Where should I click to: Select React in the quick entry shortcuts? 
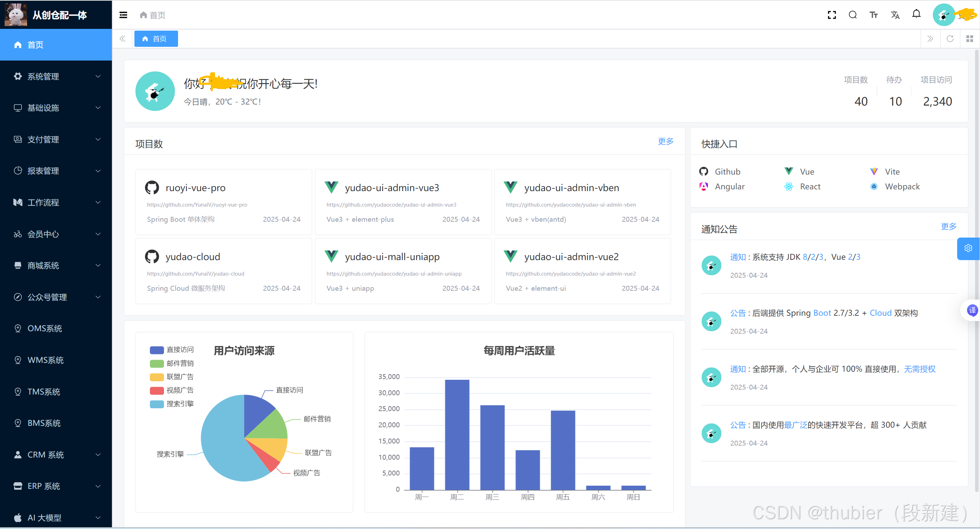pyautogui.click(x=810, y=187)
